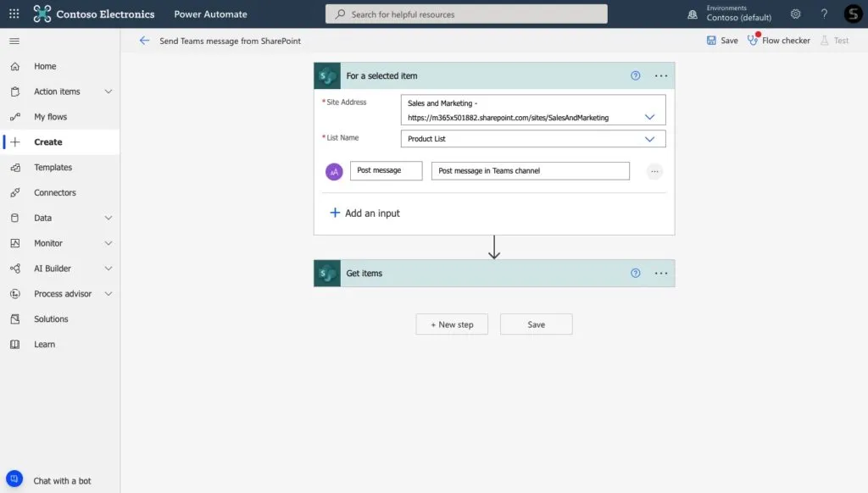Viewport: 868px width, 493px height.
Task: Expand the Get items action header
Action: click(494, 274)
